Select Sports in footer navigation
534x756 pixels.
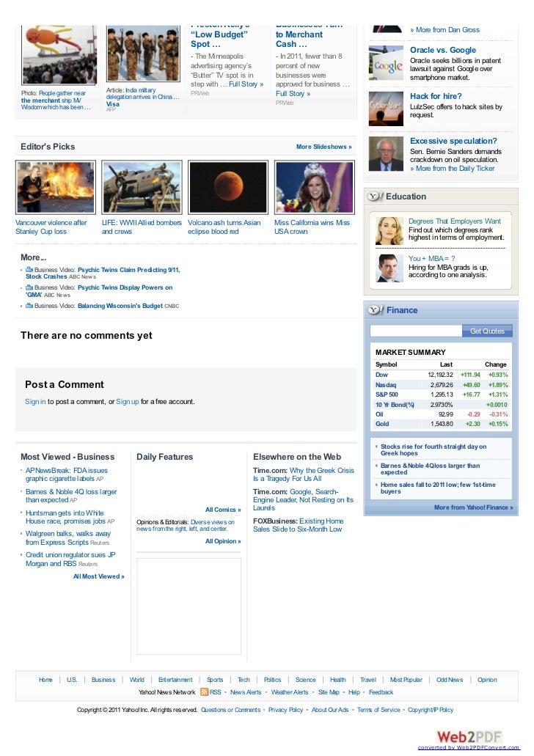pos(215,680)
